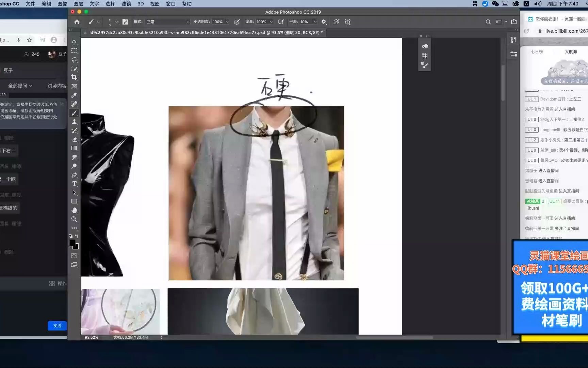Open the Color panel icon
Image resolution: width=588 pixels, height=368 pixels.
pos(425,46)
